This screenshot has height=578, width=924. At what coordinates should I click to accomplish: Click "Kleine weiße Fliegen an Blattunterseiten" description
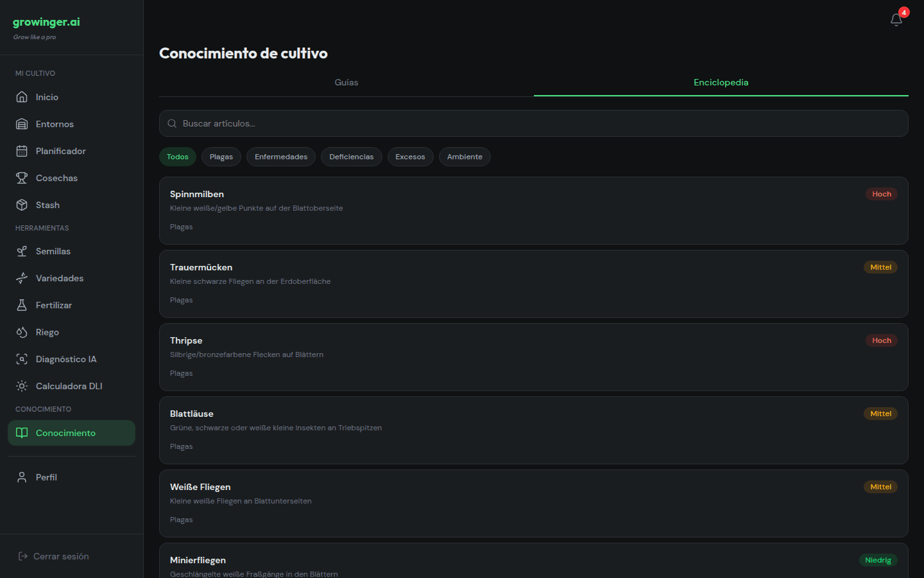[241, 501]
